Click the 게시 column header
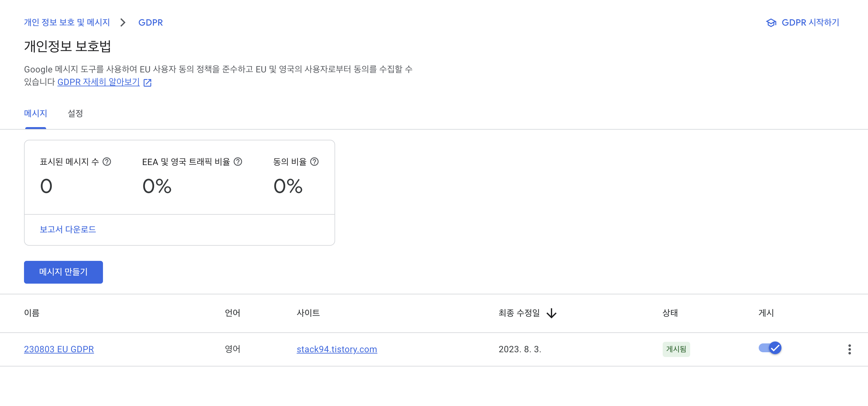Image resolution: width=868 pixels, height=406 pixels. pyautogui.click(x=766, y=313)
